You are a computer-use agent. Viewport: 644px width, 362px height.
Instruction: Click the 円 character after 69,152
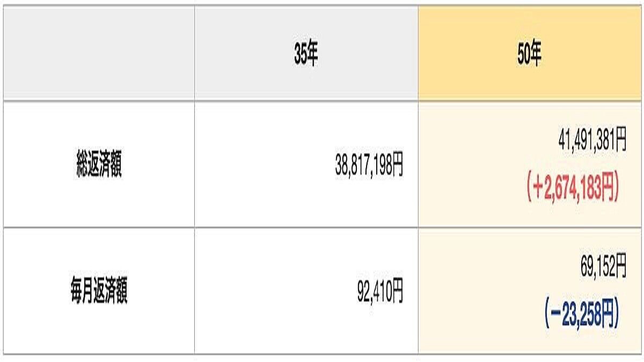point(620,267)
